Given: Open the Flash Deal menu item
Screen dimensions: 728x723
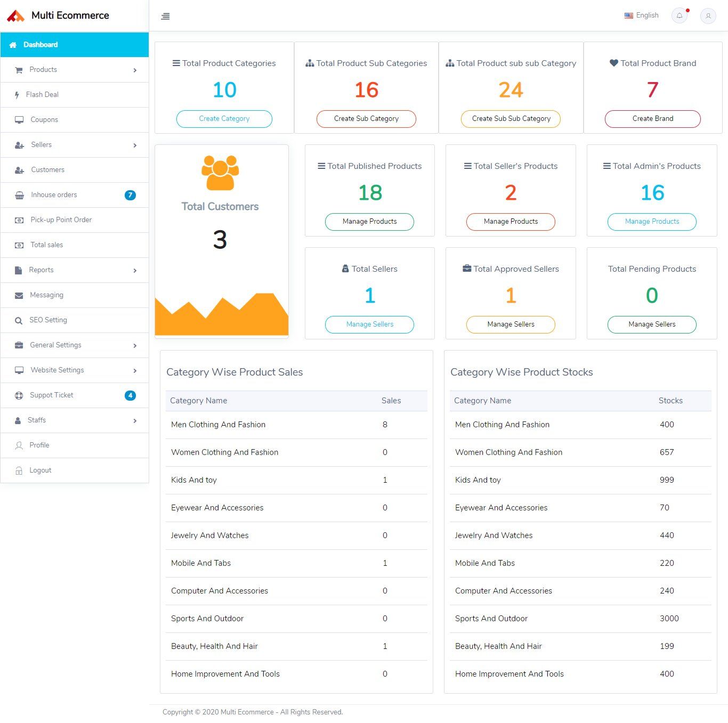Looking at the screenshot, I should click(x=75, y=95).
